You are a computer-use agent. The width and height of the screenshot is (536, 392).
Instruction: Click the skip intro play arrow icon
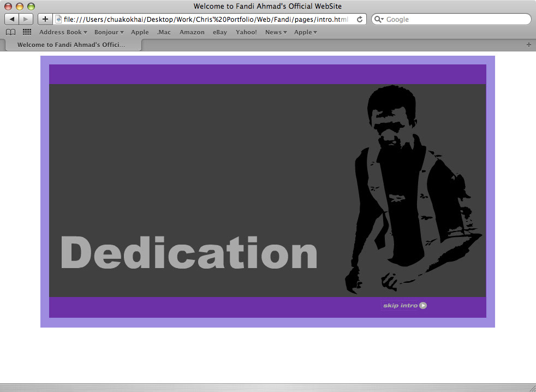coord(423,305)
